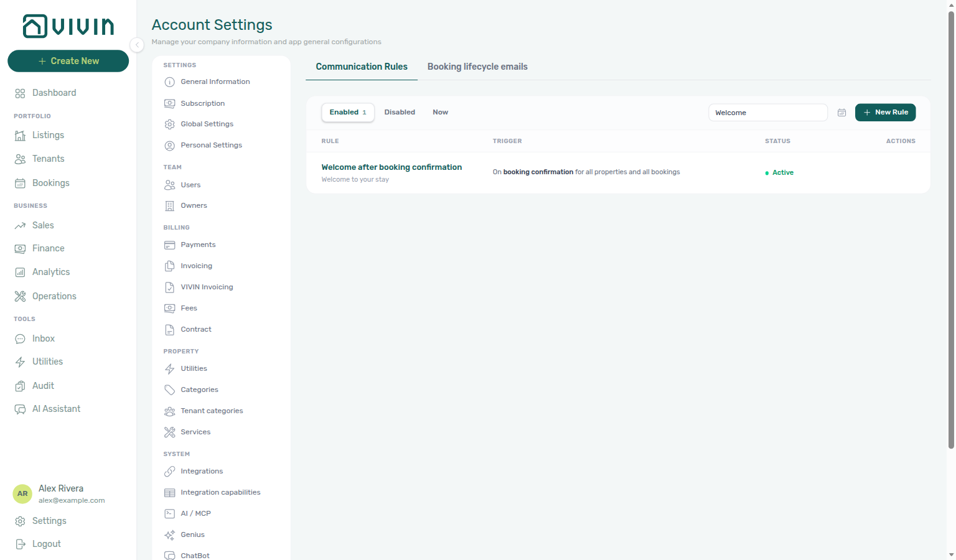
Task: Open Subscription settings
Action: coord(202,103)
